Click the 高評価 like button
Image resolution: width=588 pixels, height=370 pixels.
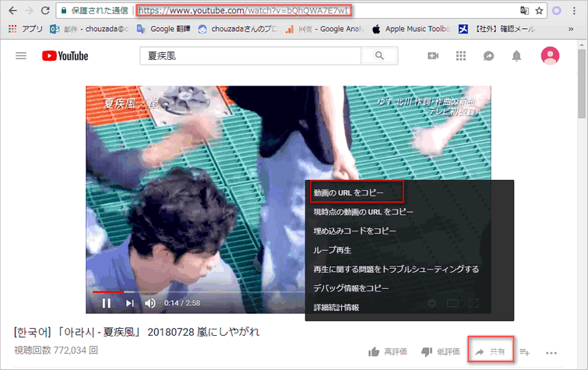[x=387, y=351]
